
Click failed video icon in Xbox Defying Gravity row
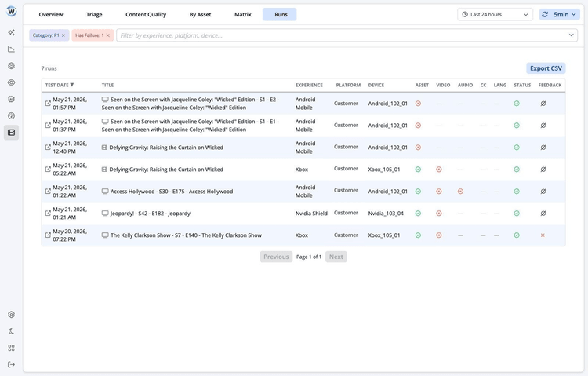pyautogui.click(x=439, y=170)
